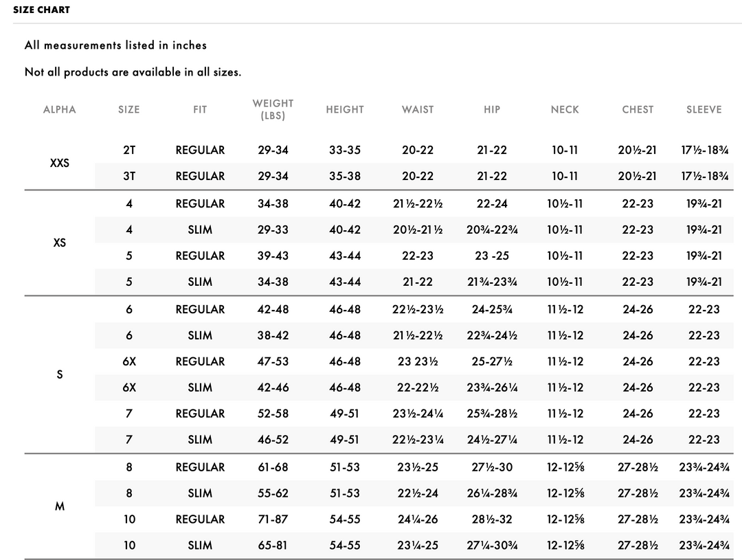This screenshot has height=560, width=742.
Task: Click the 61-68 weight value
Action: (273, 467)
